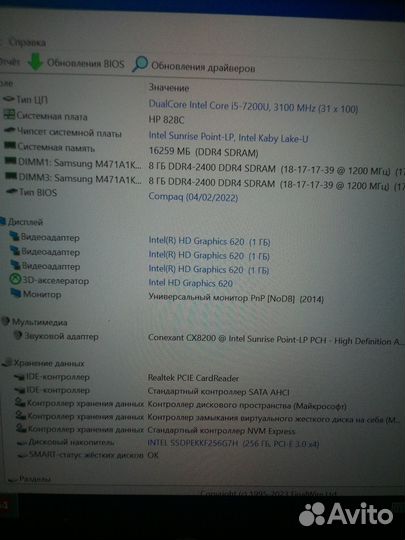
Task: Click the Монитор row icon
Action: click(x=16, y=293)
